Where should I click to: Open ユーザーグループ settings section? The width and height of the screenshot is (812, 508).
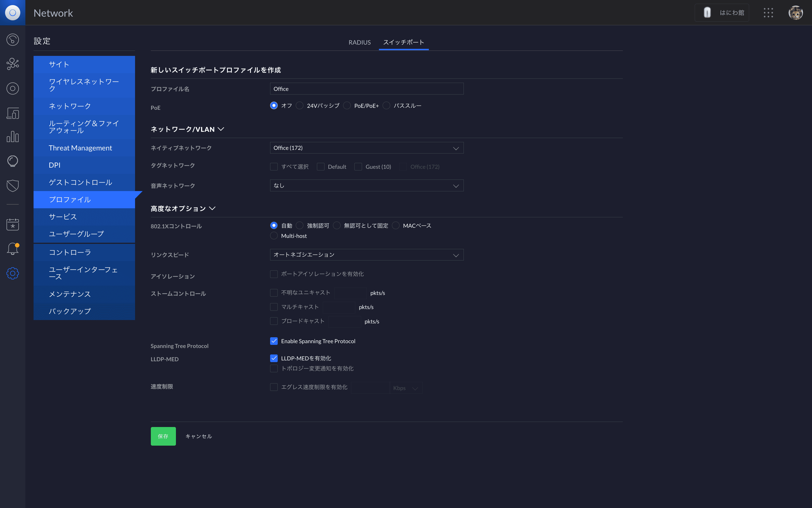point(84,234)
